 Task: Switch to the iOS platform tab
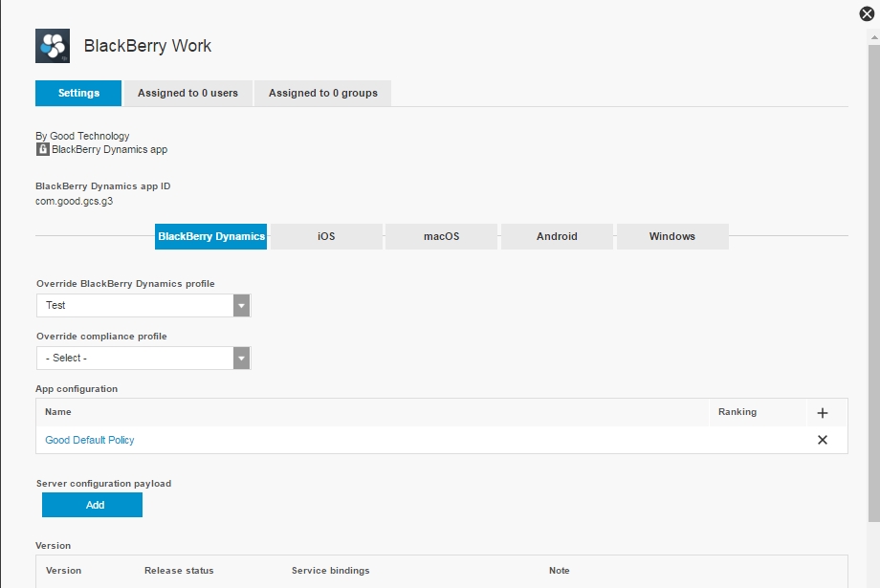[x=326, y=236]
